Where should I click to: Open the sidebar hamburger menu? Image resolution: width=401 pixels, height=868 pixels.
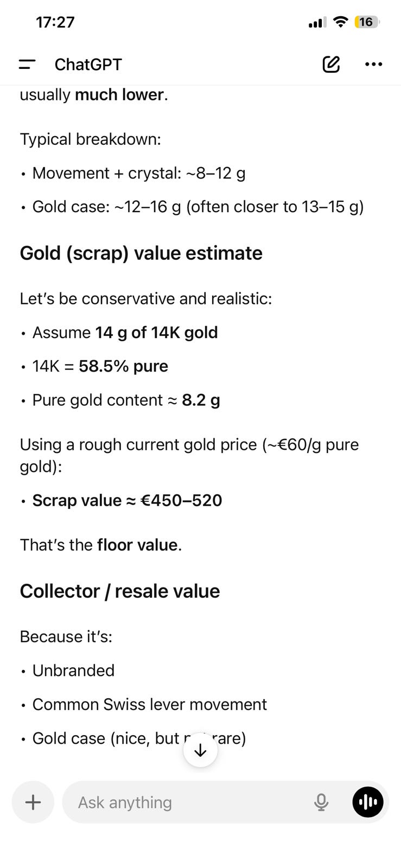27,64
